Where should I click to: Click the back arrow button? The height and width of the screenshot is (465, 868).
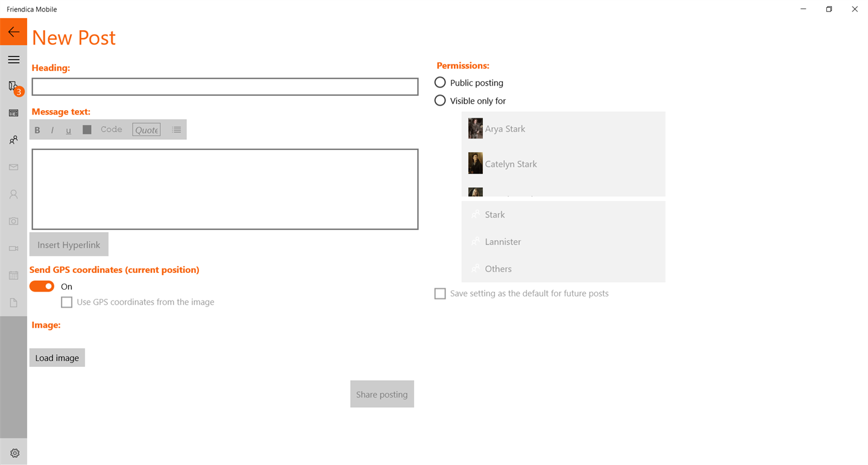[x=13, y=32]
